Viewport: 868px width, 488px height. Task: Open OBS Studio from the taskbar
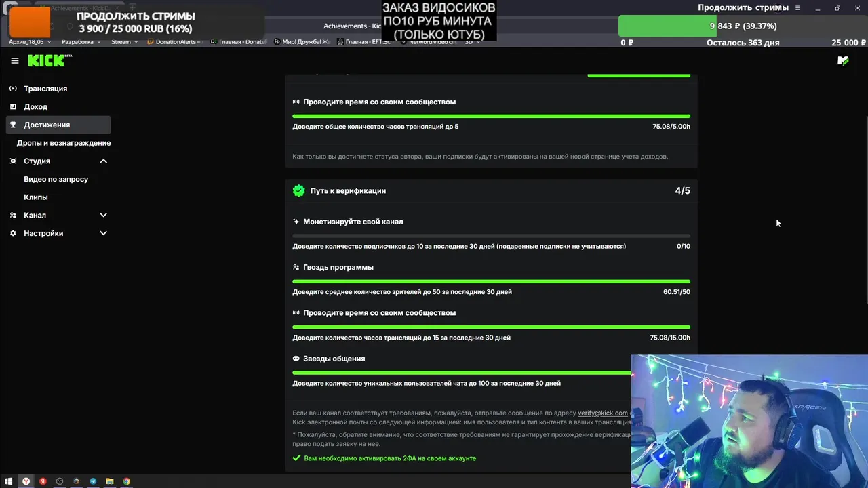pyautogui.click(x=60, y=481)
